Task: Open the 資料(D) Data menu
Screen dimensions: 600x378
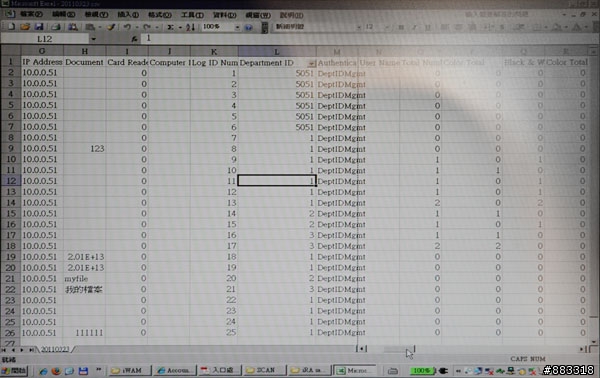Action: [x=225, y=15]
